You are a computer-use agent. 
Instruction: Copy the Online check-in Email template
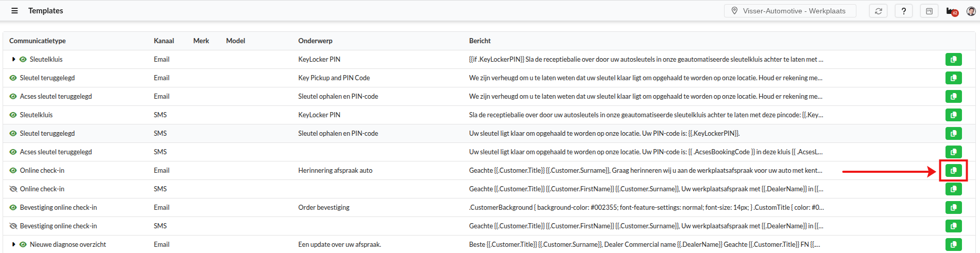pos(953,171)
